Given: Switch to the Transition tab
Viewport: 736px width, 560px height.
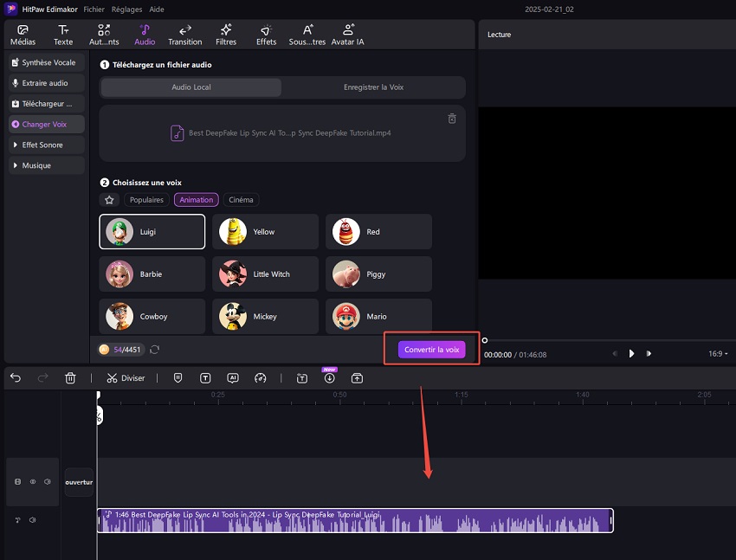Looking at the screenshot, I should point(184,35).
